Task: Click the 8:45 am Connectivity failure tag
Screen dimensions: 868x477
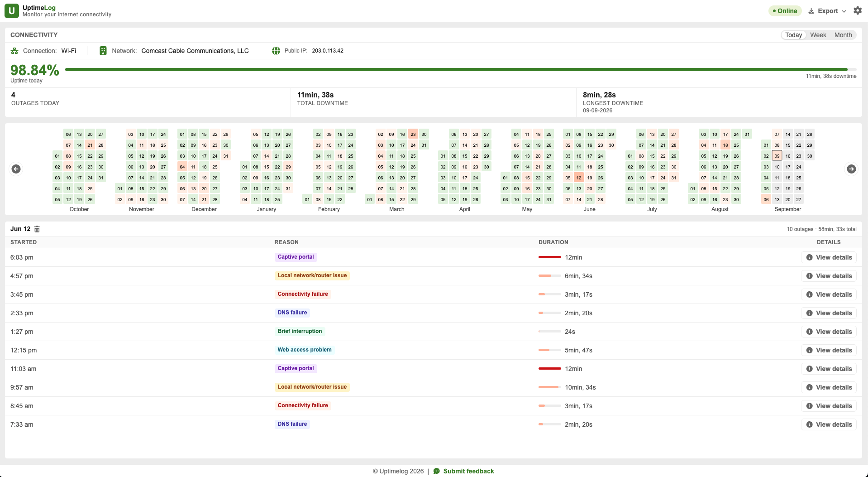Action: (x=303, y=405)
